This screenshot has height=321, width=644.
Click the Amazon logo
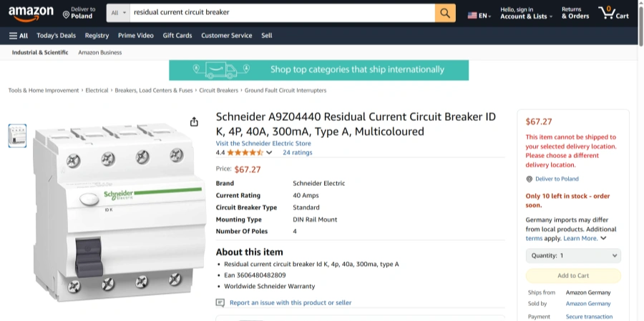pos(31,13)
